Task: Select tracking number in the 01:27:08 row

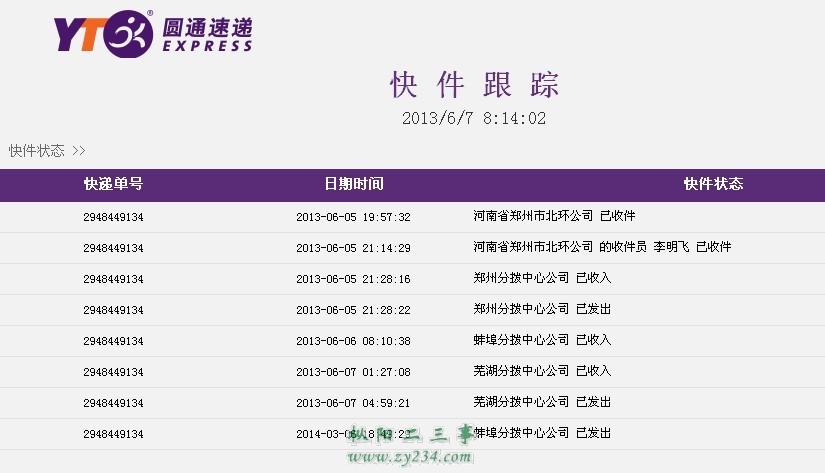Action: [113, 372]
